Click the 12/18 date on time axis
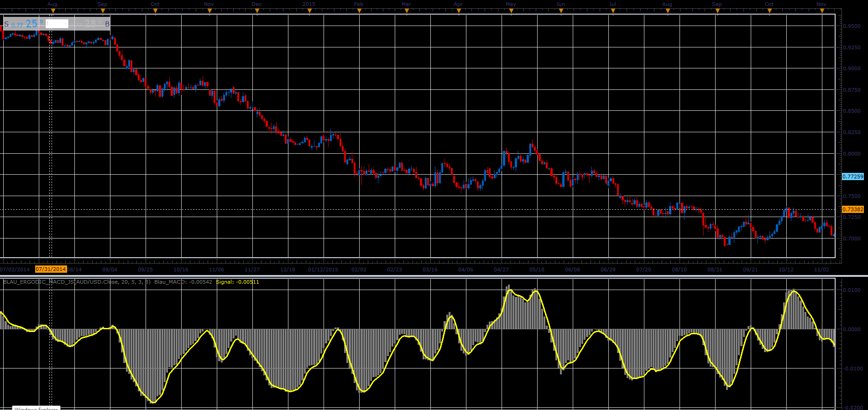Image resolution: width=868 pixels, height=410 pixels. point(288,270)
